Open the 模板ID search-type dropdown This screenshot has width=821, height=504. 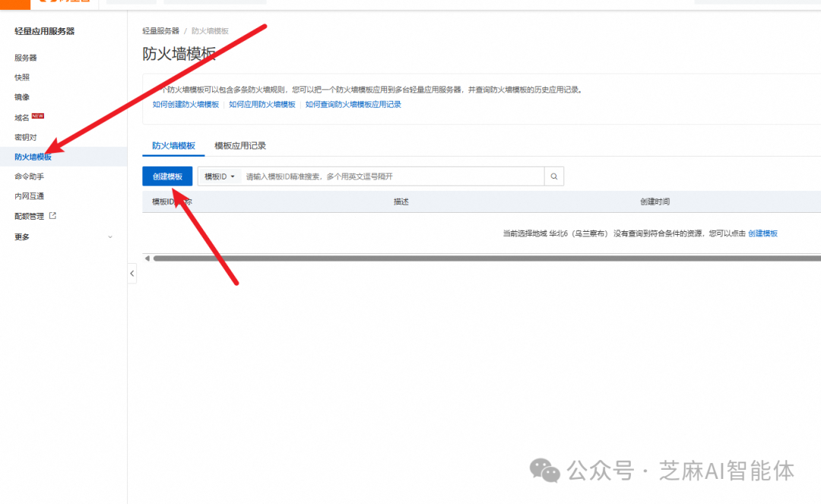point(220,176)
